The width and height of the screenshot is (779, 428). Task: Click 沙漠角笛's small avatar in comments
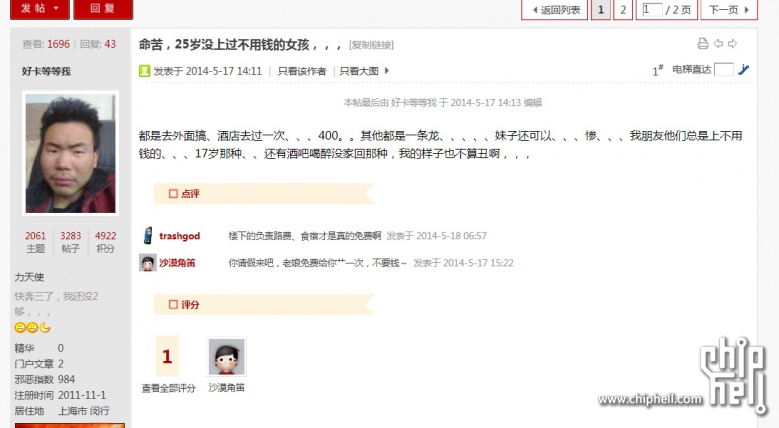148,262
